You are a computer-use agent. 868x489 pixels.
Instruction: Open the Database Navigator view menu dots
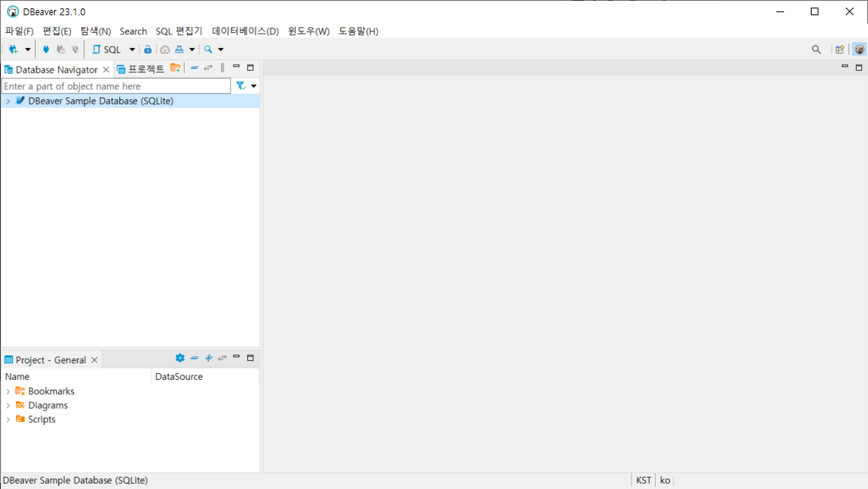(223, 68)
